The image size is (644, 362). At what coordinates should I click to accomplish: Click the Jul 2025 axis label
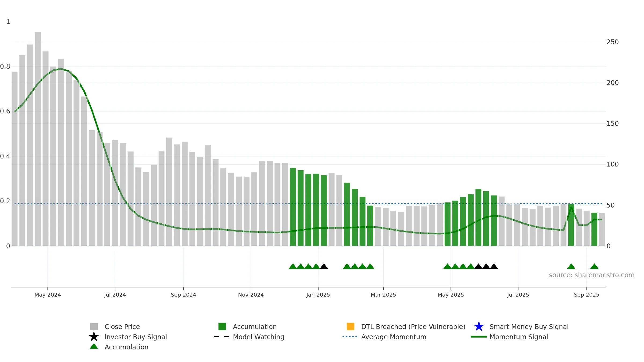click(x=518, y=295)
